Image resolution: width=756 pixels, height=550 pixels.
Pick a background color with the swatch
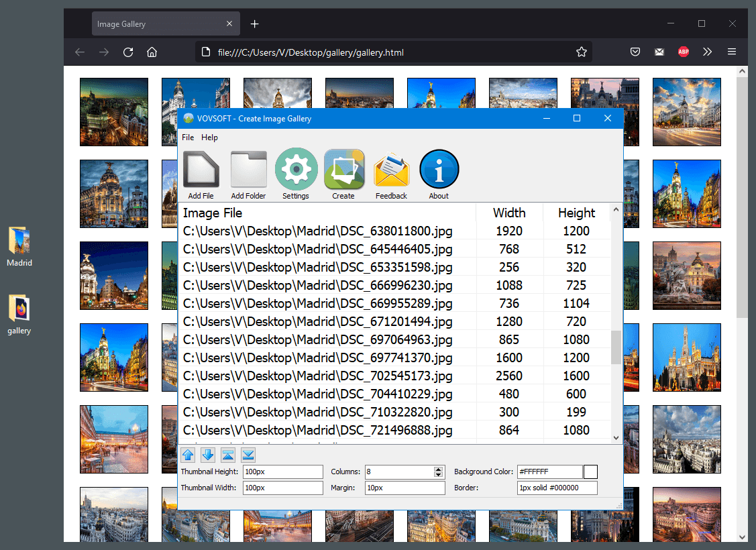[590, 472]
